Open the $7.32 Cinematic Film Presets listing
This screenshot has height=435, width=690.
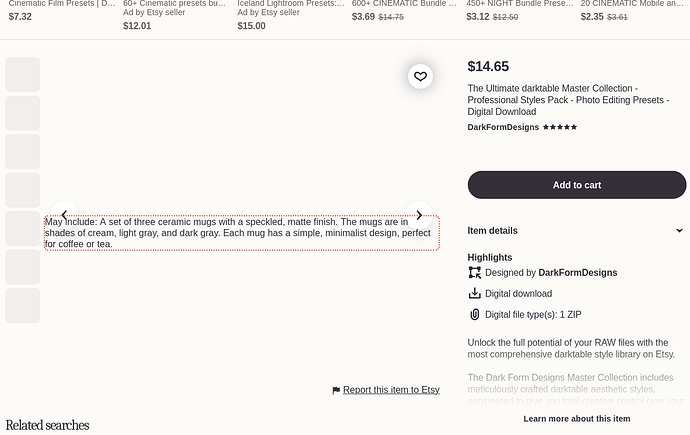62,11
